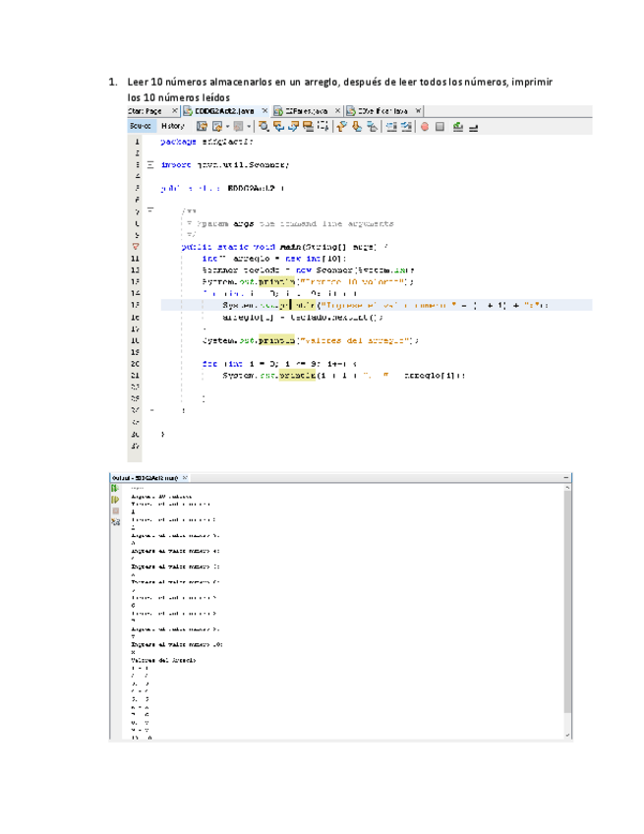Viewport: 644px width, 834px height.
Task: Click the Stop Macro Recording square icon
Action: tap(440, 126)
